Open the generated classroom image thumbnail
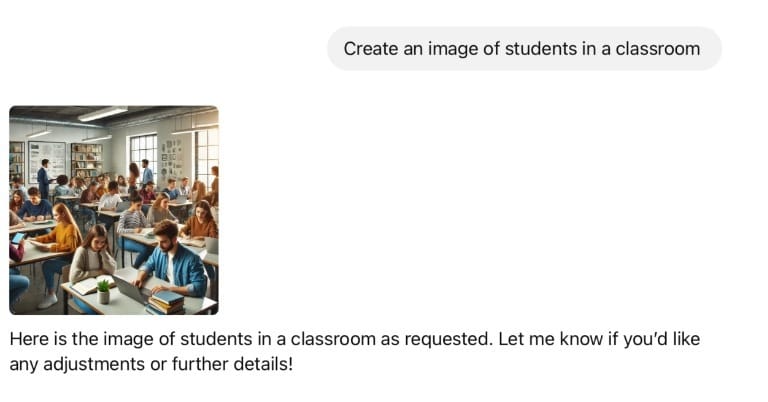Viewport: 768px width, 402px height. tap(113, 210)
